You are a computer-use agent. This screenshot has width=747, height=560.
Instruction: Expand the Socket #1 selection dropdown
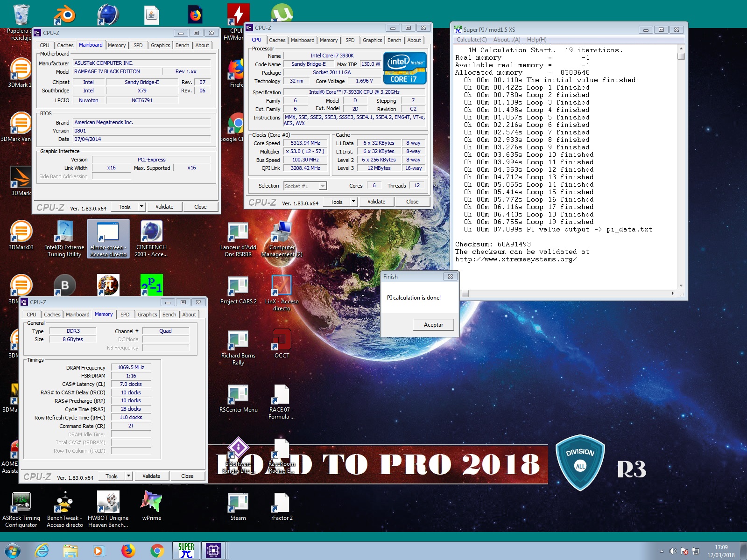[x=322, y=186]
